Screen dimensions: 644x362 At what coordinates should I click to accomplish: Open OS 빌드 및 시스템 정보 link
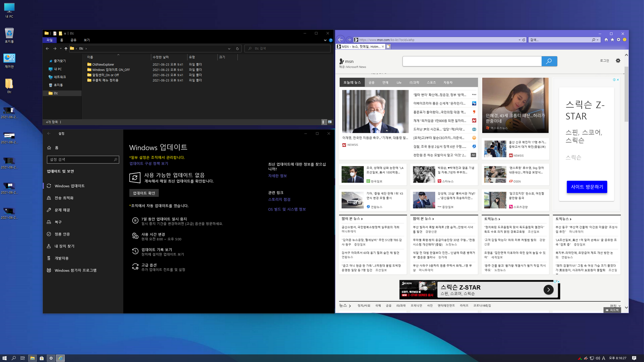[x=287, y=209]
